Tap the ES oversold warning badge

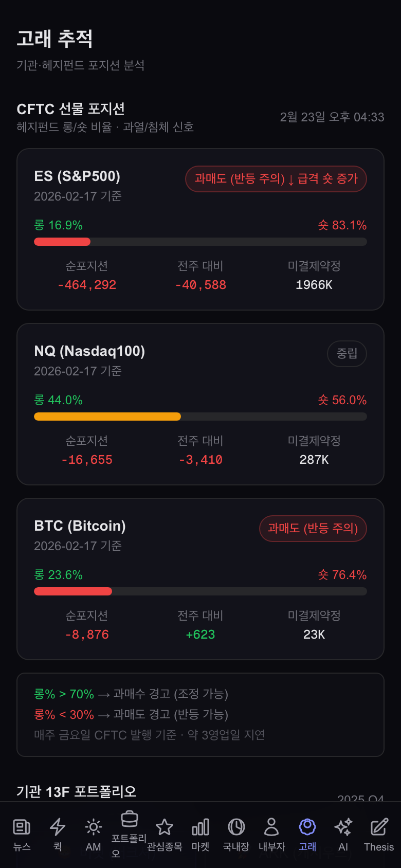point(276,179)
